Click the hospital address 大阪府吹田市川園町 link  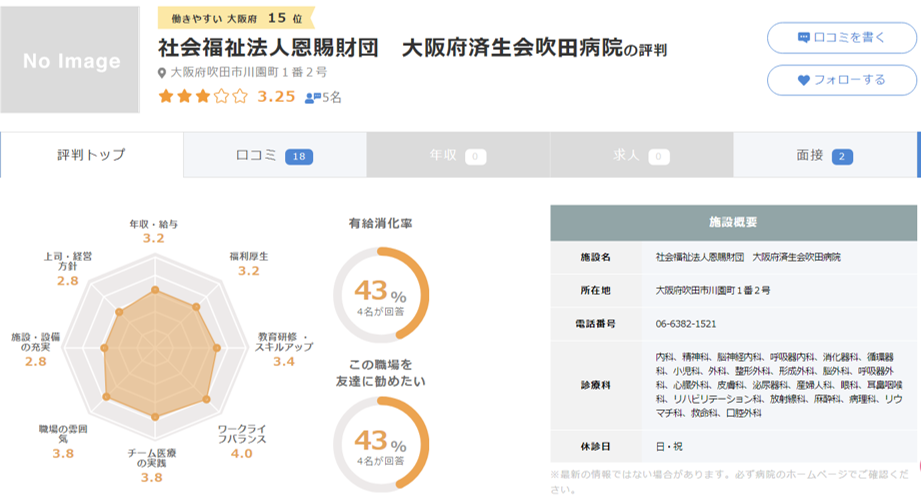(248, 73)
